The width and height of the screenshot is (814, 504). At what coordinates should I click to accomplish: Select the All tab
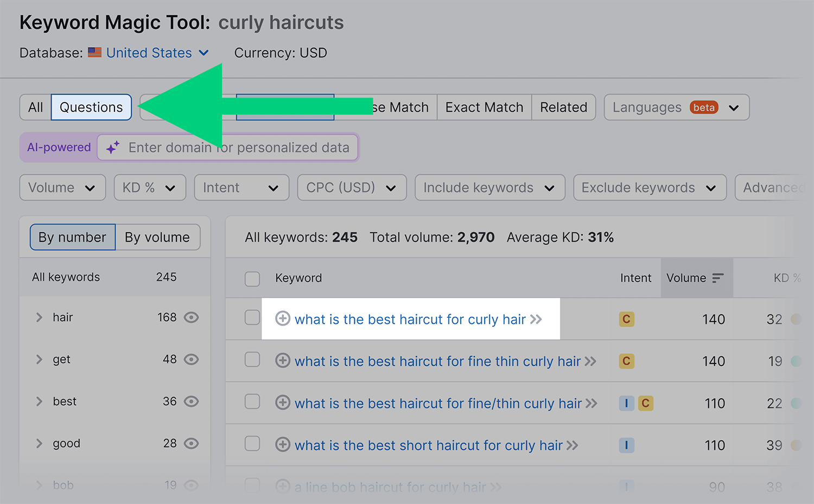(x=35, y=107)
